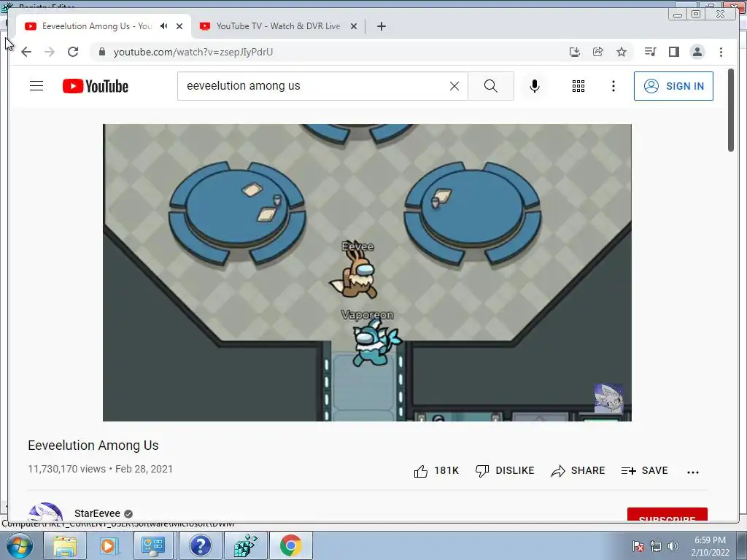Click the 11,730,170 views text
This screenshot has height=560, width=747.
tap(66, 469)
